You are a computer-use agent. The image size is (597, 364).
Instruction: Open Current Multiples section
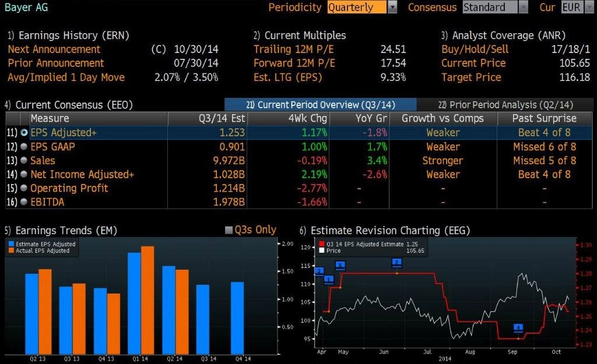tap(300, 36)
